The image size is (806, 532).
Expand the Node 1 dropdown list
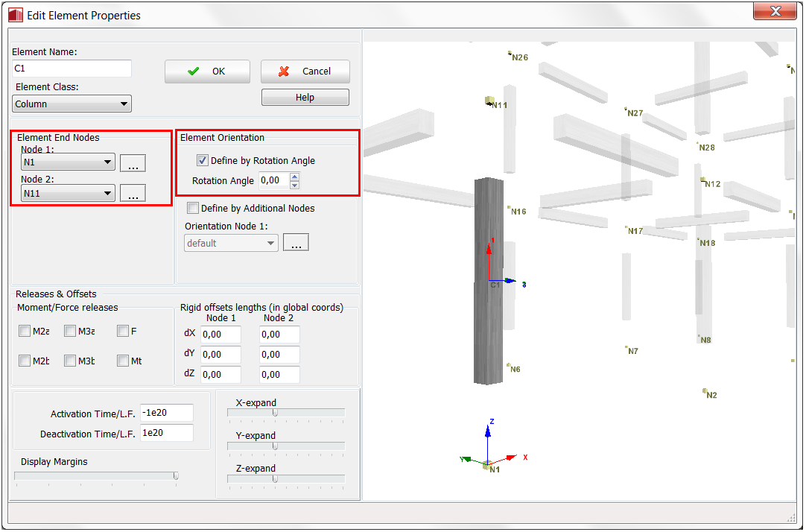(x=68, y=162)
